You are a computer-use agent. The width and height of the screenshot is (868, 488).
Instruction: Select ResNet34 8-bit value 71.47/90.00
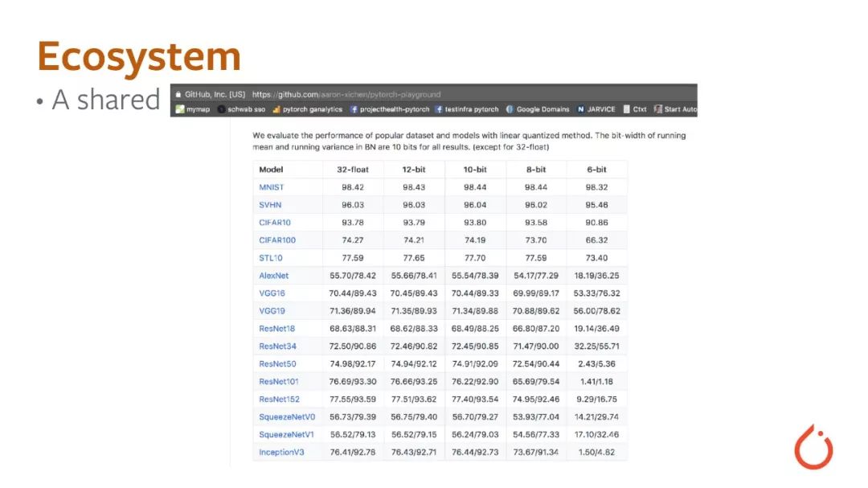[x=536, y=347]
